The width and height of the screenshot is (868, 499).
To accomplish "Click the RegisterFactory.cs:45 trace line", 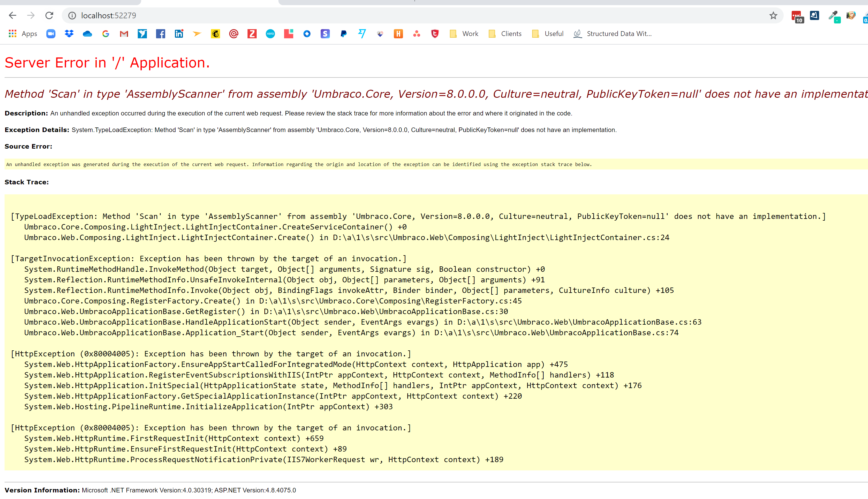I will pyautogui.click(x=273, y=301).
